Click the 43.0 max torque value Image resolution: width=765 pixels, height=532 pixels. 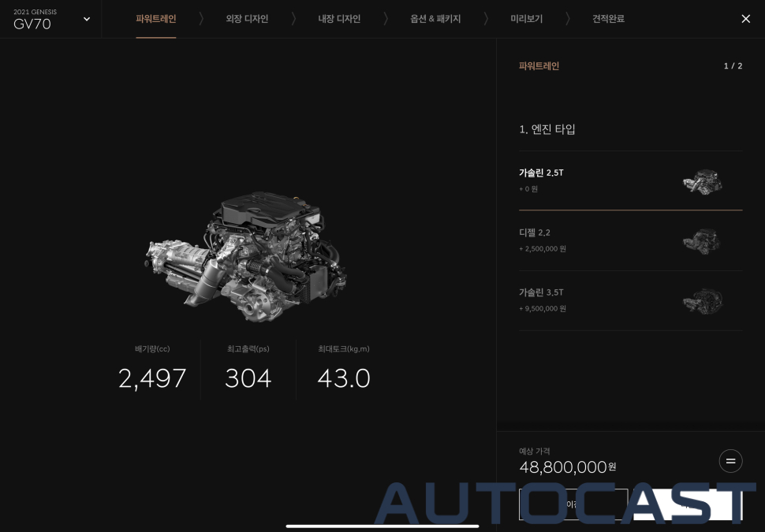tap(344, 378)
